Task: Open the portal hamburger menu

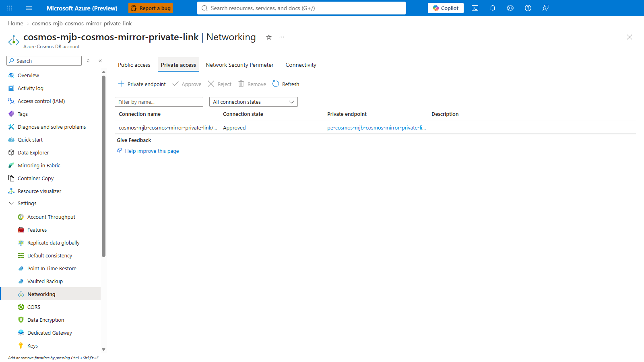Action: coord(29,8)
